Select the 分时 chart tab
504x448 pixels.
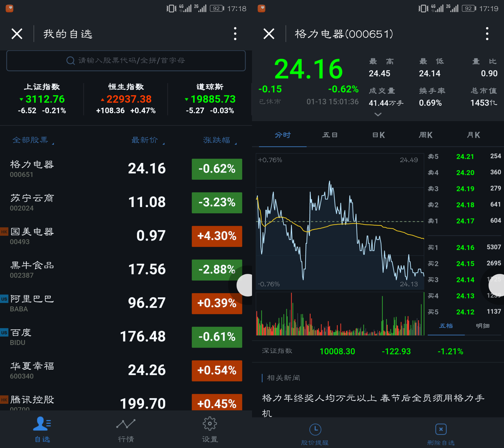coord(283,135)
